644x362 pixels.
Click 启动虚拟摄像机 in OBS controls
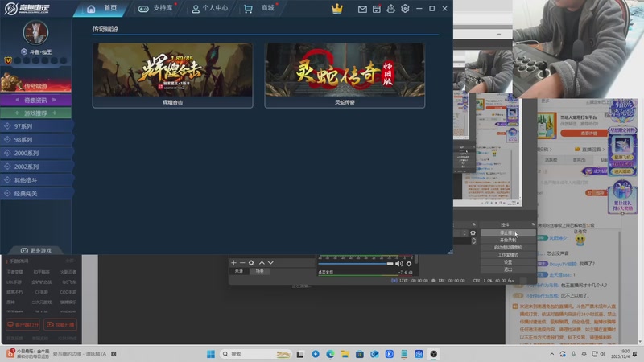point(508,248)
